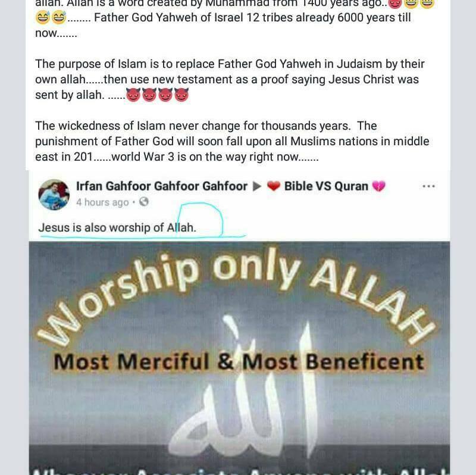
Task: Click the Most Merciful & Most Beneficent caption
Action: pos(239,362)
